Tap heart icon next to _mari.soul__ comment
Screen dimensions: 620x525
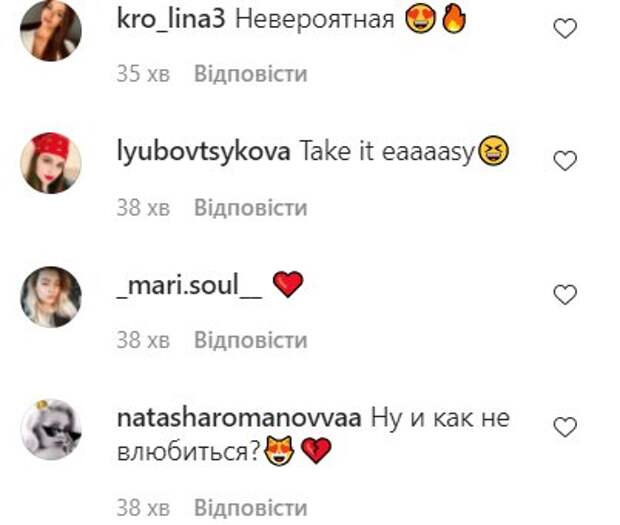565,295
